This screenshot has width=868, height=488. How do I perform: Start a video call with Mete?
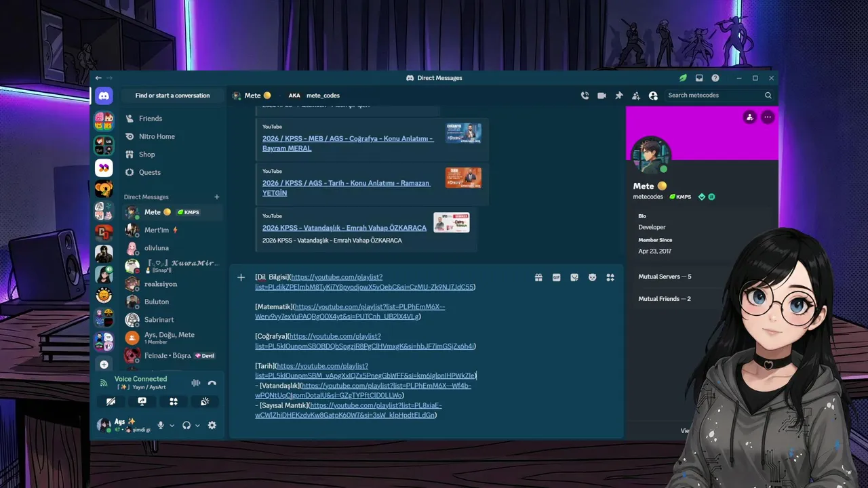coord(601,96)
